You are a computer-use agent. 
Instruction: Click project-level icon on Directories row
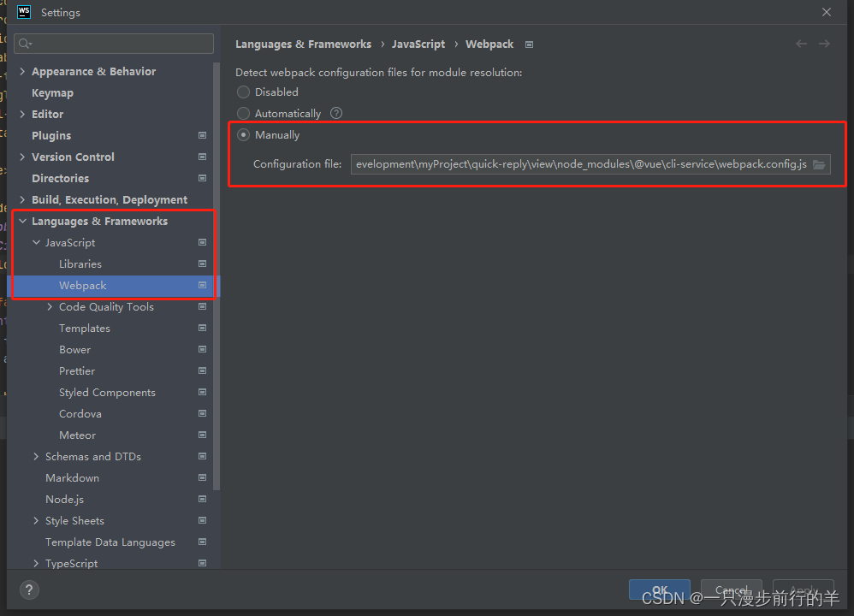coord(202,178)
